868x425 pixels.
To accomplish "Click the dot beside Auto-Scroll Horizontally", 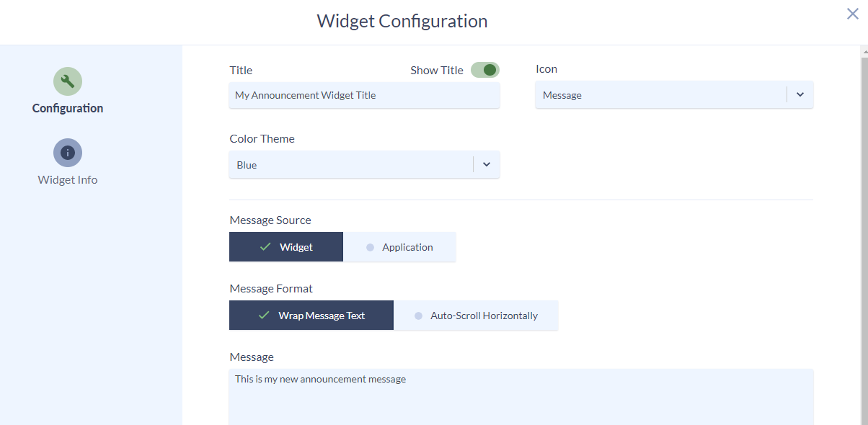I will coord(418,316).
